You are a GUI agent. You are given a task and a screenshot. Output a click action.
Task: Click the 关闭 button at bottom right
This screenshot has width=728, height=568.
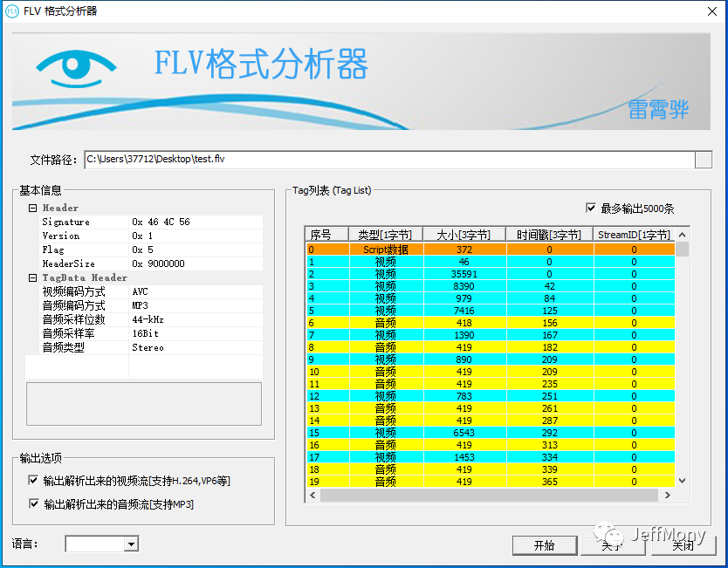click(683, 545)
